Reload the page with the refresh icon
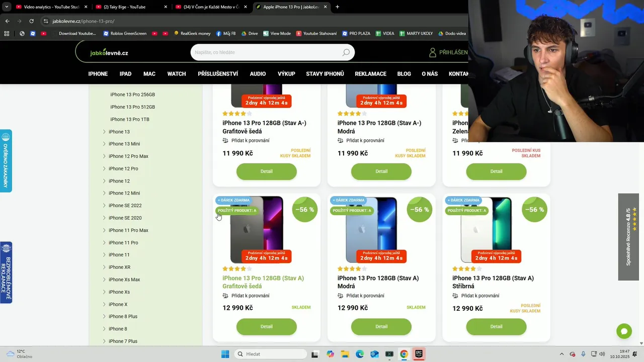The height and width of the screenshot is (362, 644). coord(31,21)
